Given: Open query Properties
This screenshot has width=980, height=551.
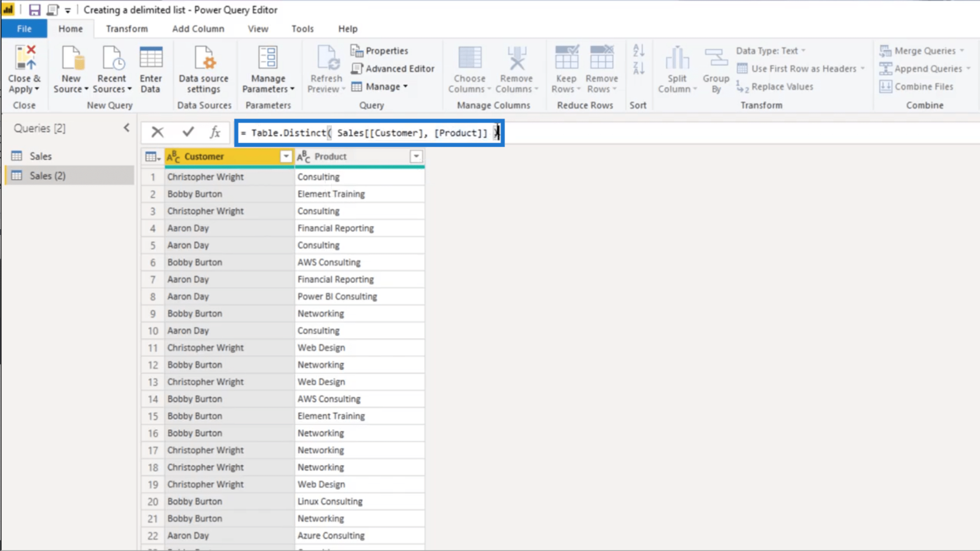Looking at the screenshot, I should pyautogui.click(x=379, y=51).
